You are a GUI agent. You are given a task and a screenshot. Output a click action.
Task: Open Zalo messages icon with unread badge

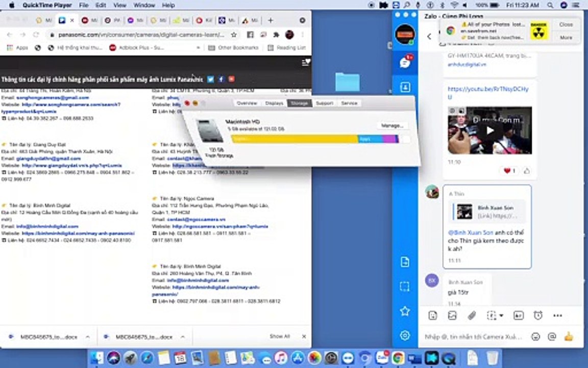(x=405, y=62)
